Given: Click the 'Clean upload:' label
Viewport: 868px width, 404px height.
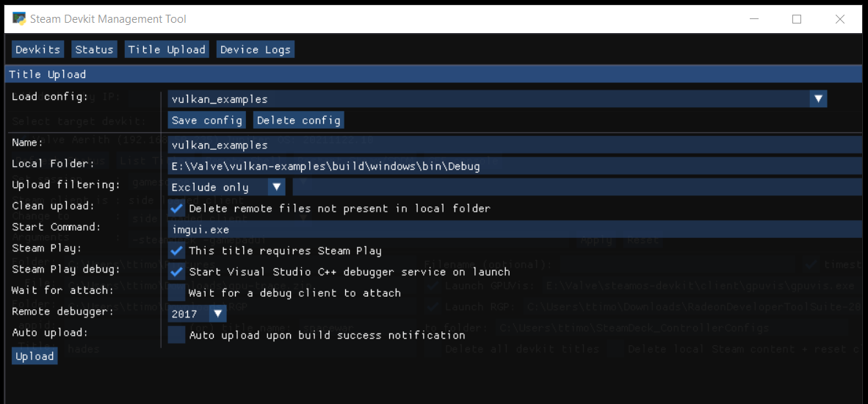Looking at the screenshot, I should click(53, 206).
